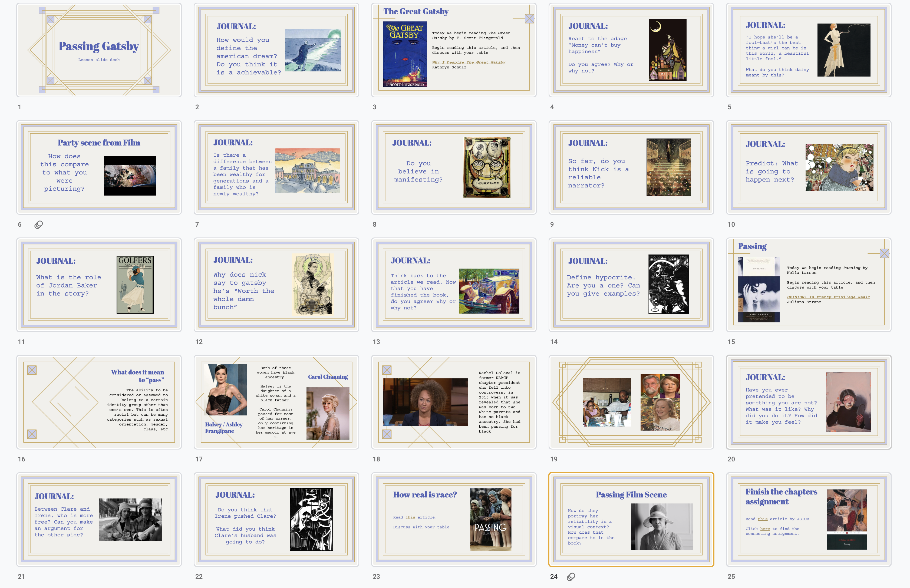Viewport: 910px width, 588px height.
Task: Select the slide with two family photos
Action: [x=631, y=402]
